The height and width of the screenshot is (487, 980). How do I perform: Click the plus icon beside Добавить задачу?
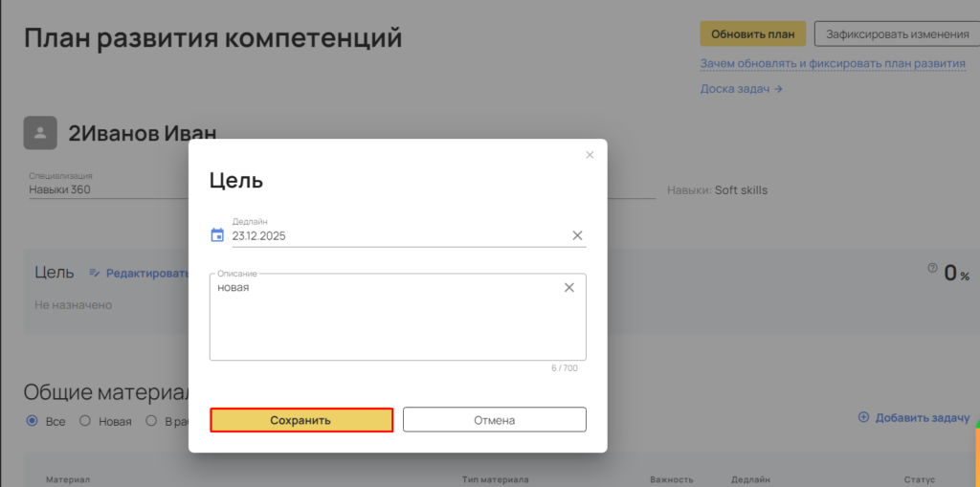[863, 417]
